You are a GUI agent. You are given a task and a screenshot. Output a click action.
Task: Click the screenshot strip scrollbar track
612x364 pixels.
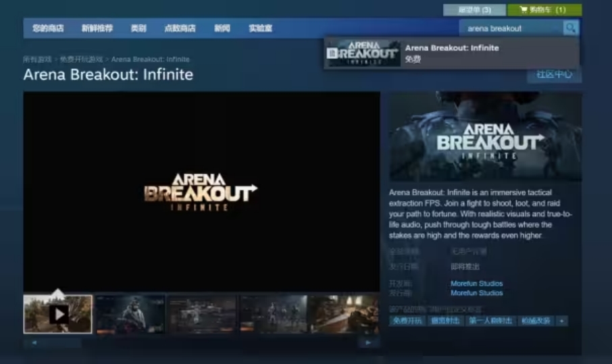pos(203,343)
